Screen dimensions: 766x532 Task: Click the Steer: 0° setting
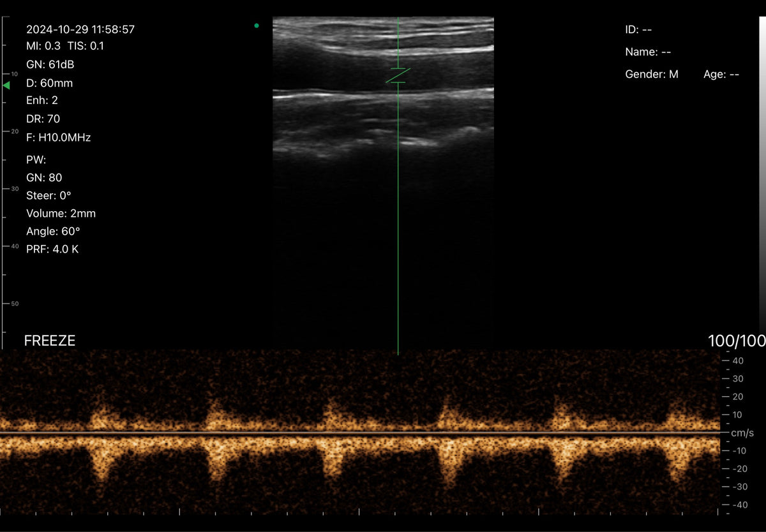pyautogui.click(x=49, y=195)
